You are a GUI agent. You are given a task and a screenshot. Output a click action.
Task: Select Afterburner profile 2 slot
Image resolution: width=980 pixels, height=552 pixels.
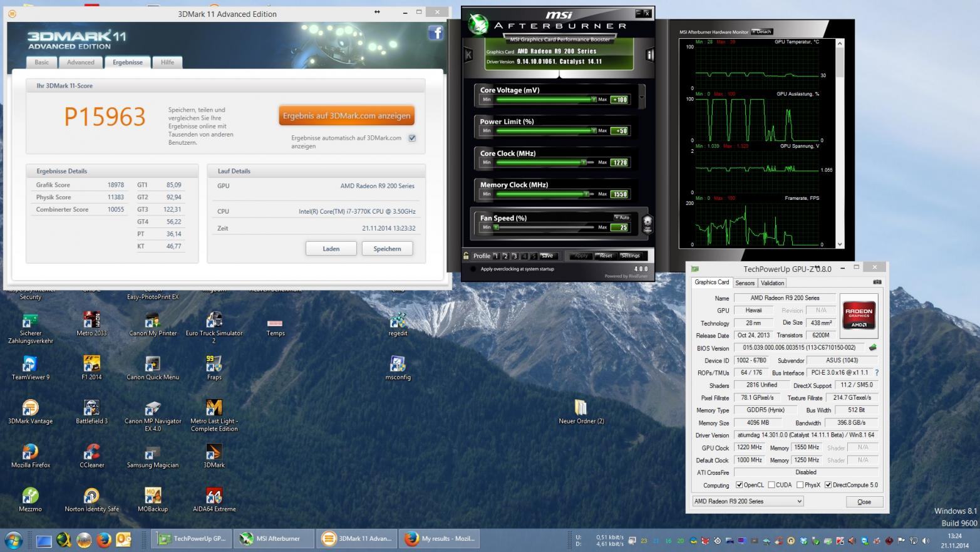coord(505,256)
